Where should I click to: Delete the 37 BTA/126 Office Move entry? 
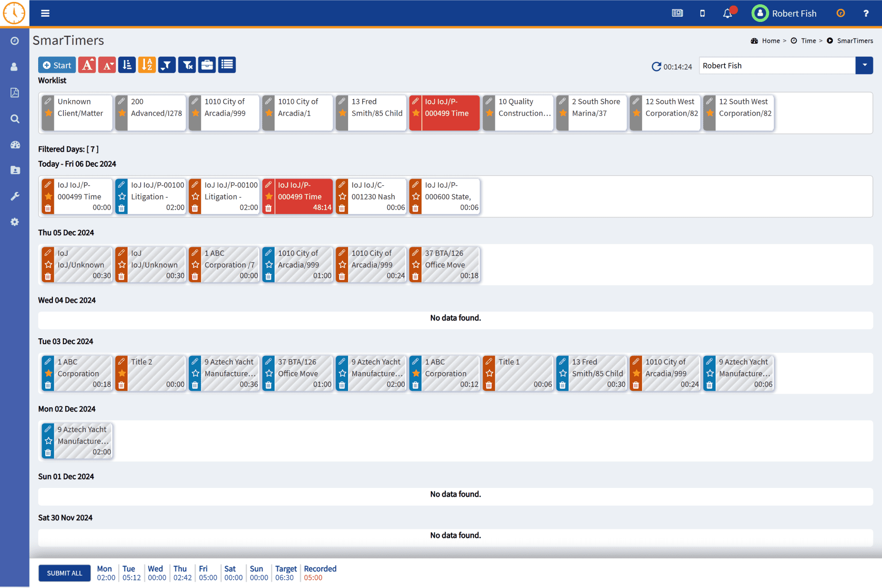point(415,275)
